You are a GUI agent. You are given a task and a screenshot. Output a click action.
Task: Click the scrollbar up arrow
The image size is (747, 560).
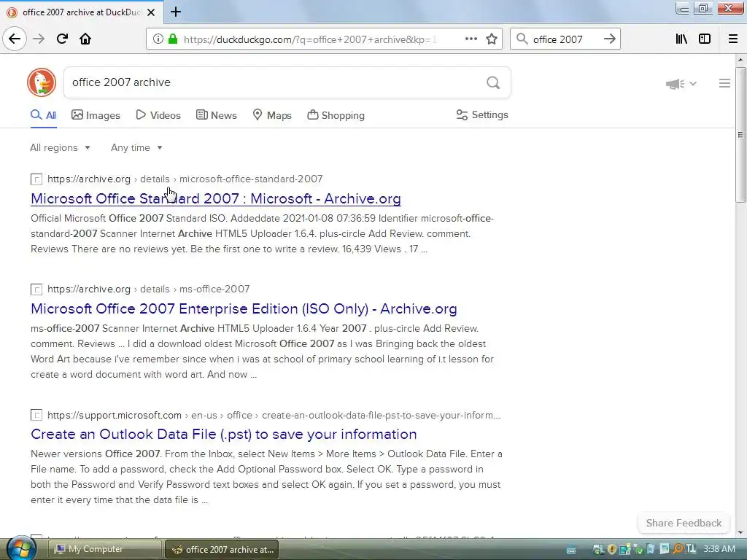740,60
